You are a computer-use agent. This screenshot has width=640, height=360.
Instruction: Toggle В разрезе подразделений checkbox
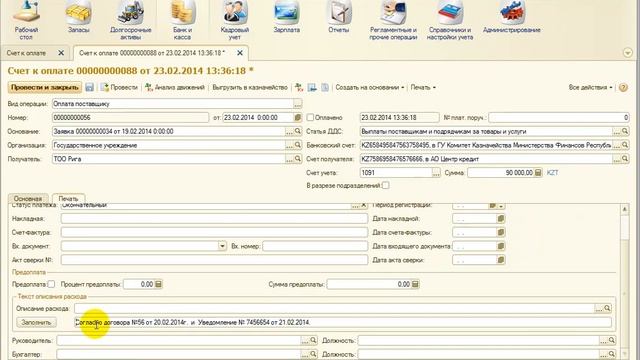pos(385,185)
